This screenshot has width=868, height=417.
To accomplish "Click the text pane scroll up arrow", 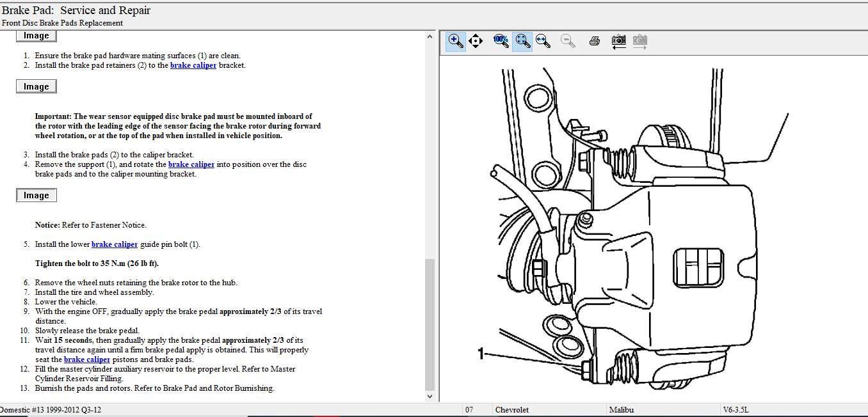I will [x=430, y=36].
